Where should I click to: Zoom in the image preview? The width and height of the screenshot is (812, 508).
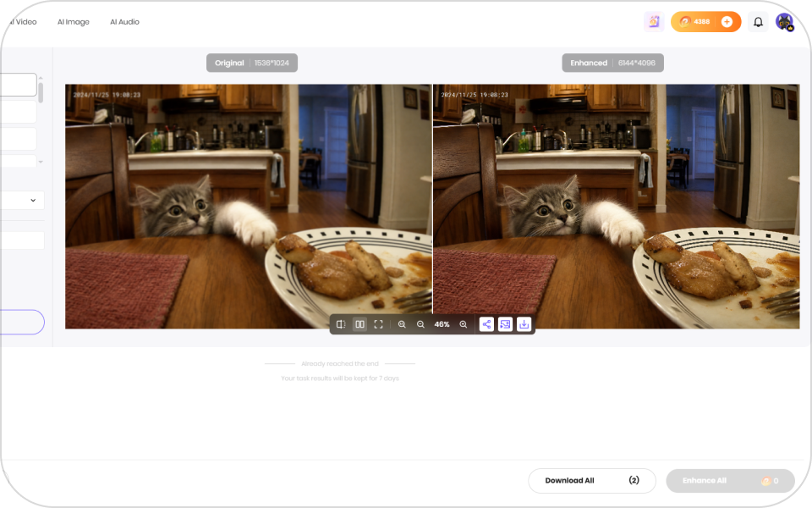pos(464,324)
